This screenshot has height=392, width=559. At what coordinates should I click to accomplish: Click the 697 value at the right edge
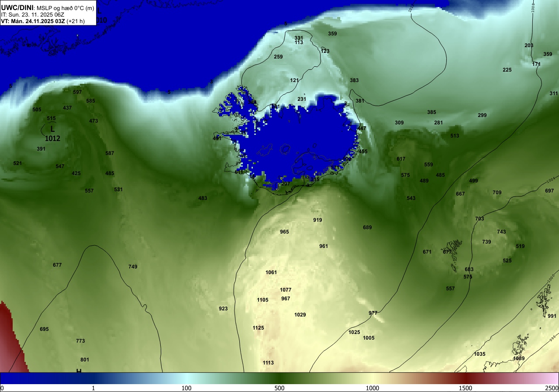pos(549,191)
